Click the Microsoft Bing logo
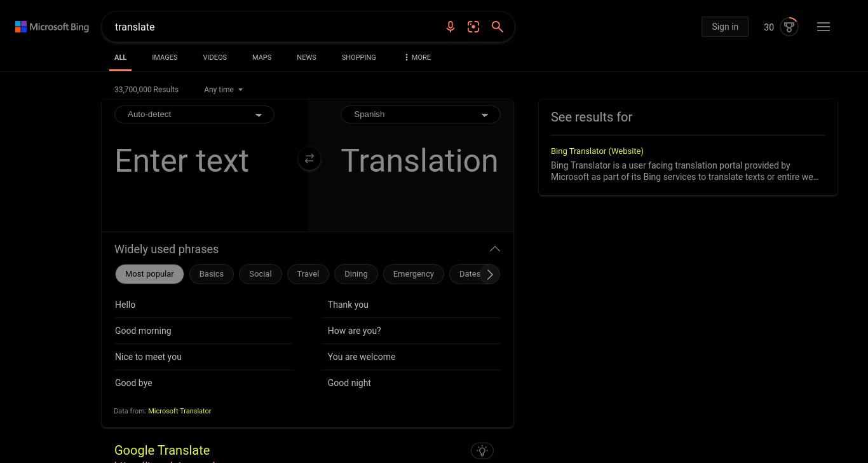Viewport: 868px width, 463px height. tap(52, 27)
